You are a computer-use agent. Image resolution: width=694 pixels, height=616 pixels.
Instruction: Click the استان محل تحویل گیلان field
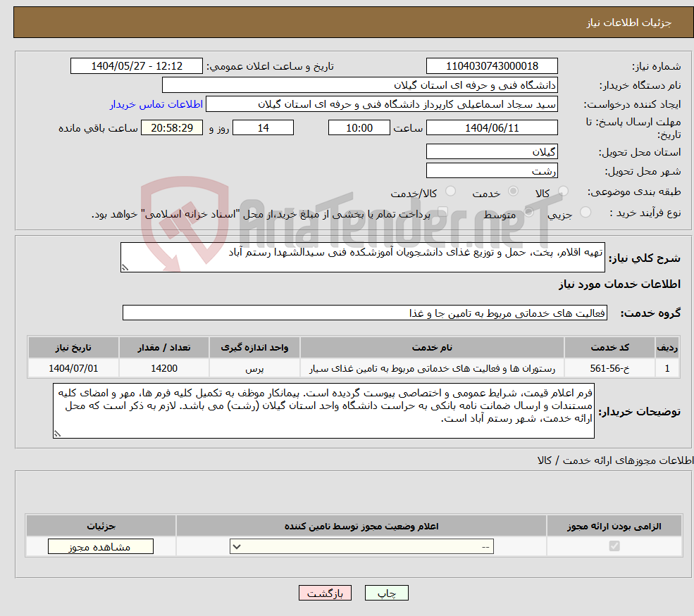(492, 151)
